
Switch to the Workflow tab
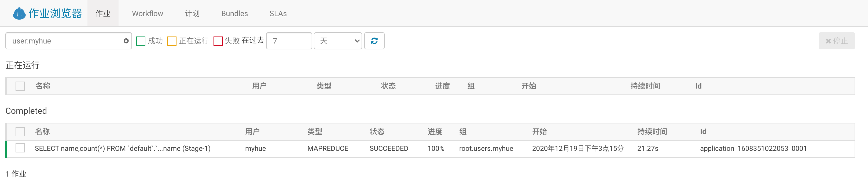point(147,13)
